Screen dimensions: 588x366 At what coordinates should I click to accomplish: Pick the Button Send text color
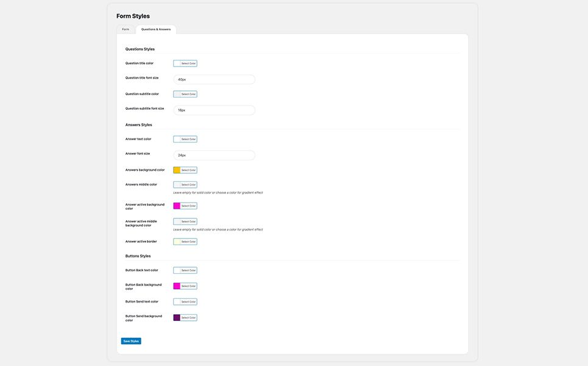click(x=185, y=302)
